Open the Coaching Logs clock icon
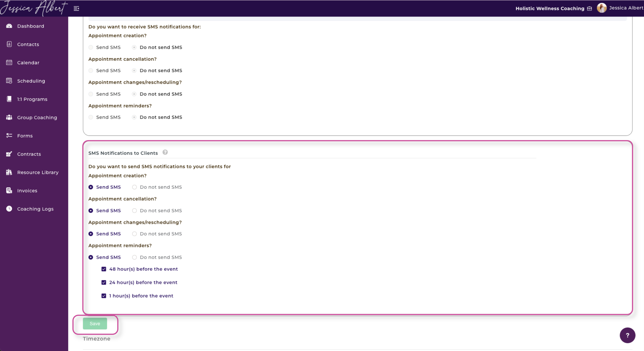This screenshot has width=644, height=351. pyautogui.click(x=9, y=209)
